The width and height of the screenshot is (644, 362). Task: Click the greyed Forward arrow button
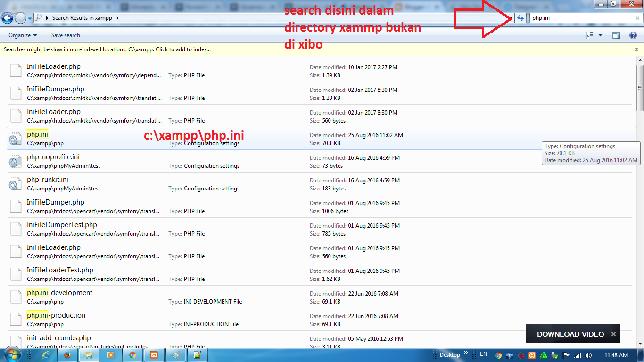click(20, 18)
